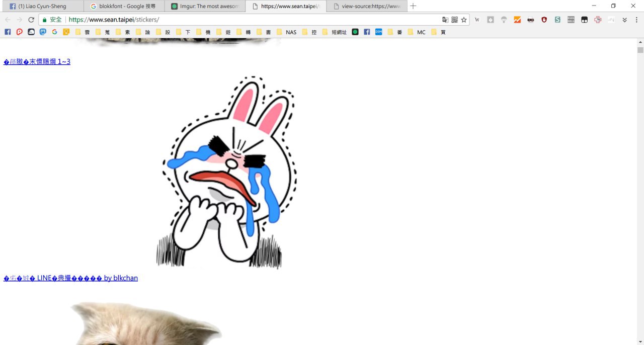Open the DSM bookmark icon
The width and height of the screenshot is (644, 345).
378,32
